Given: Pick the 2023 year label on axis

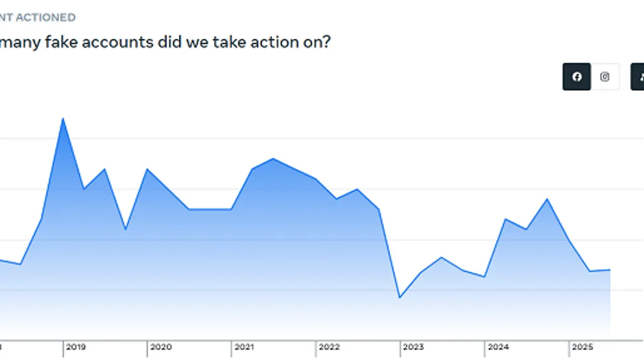Looking at the screenshot, I should (x=413, y=348).
